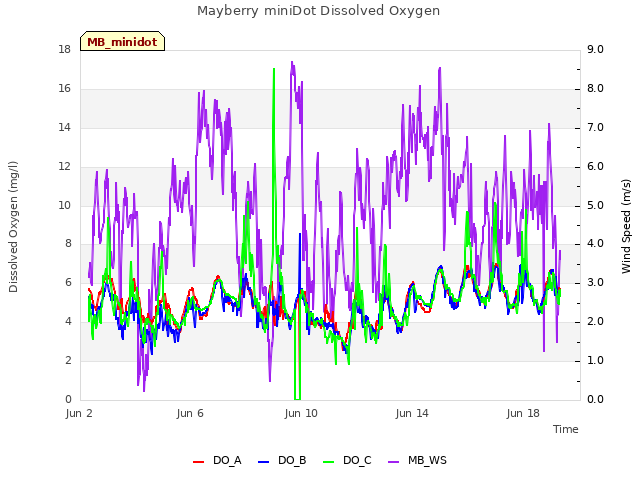Click the 9.0 wind speed axis value
640x480 pixels.
(595, 50)
